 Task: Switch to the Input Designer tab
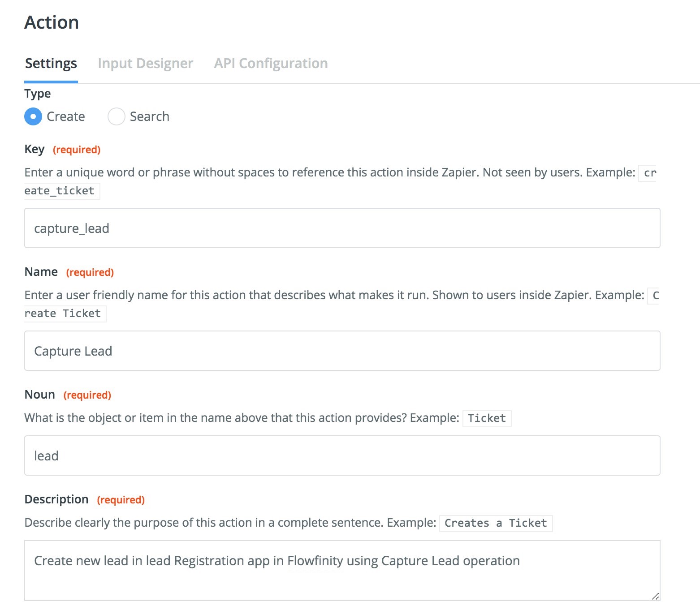tap(145, 64)
